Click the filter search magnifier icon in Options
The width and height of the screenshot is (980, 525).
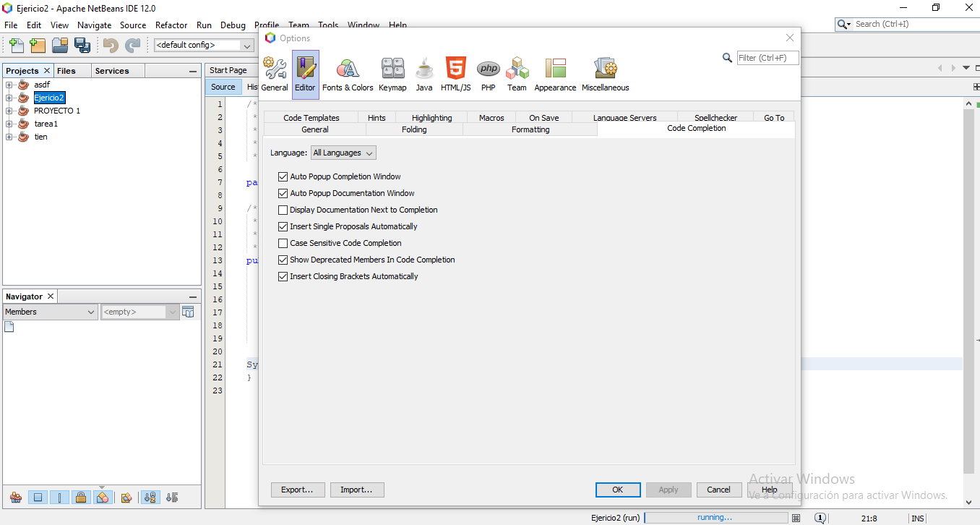(728, 58)
